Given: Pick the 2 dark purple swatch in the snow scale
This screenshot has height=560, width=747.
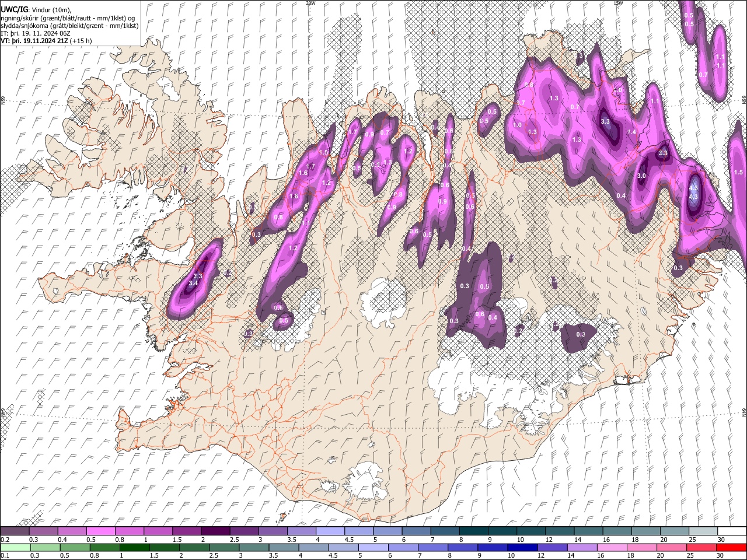Looking at the screenshot, I should (x=215, y=531).
